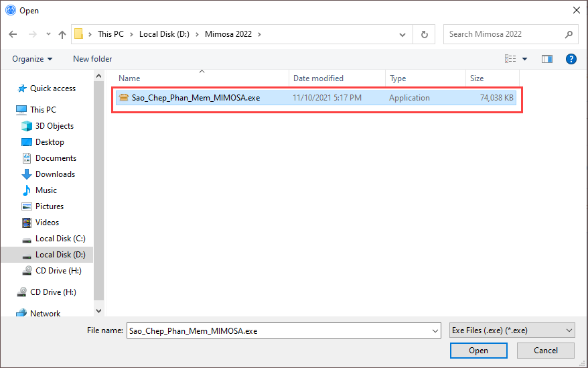
Task: Create a New folder
Action: [x=92, y=59]
